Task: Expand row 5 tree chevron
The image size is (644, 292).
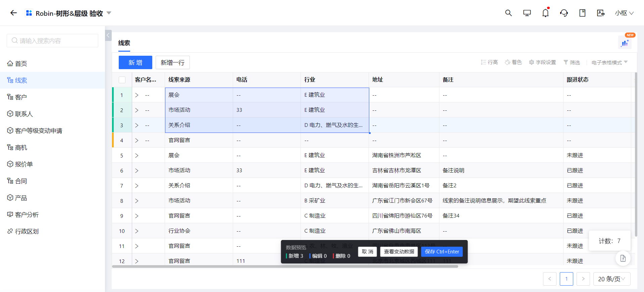Action: click(x=137, y=155)
